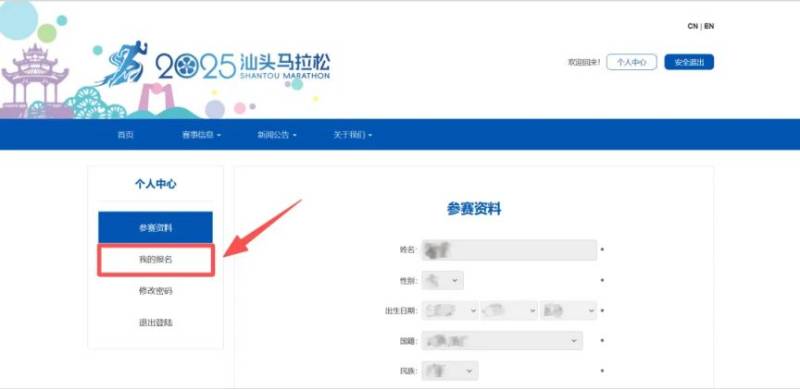Screen dimensions: 800x389
Task: Open the birth month dropdown of 出生日期
Action: [509, 310]
